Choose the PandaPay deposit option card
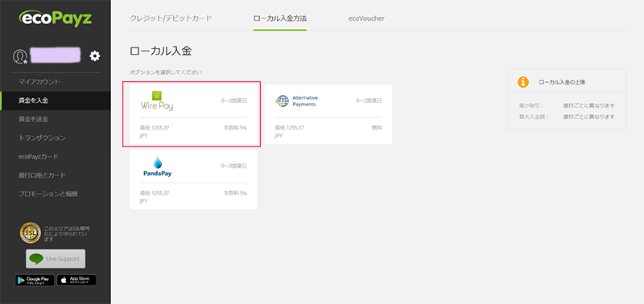This screenshot has width=644, height=304. click(x=193, y=179)
